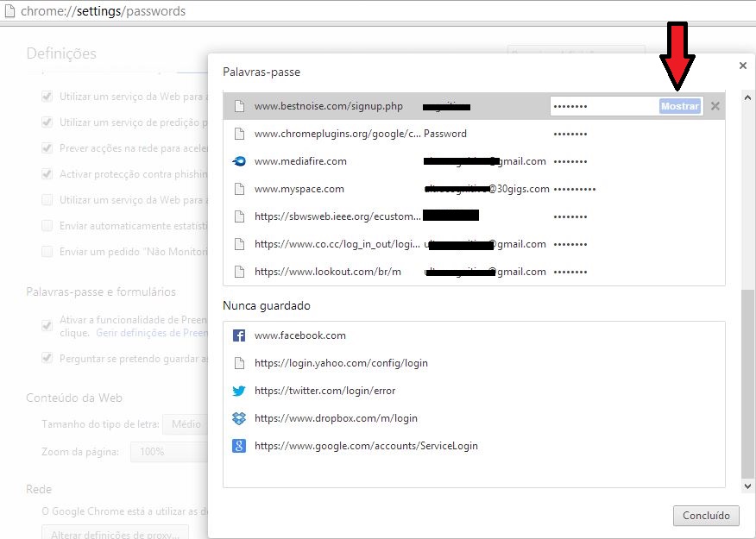Click the dialog's vertical scrollbar thumb

point(747,384)
